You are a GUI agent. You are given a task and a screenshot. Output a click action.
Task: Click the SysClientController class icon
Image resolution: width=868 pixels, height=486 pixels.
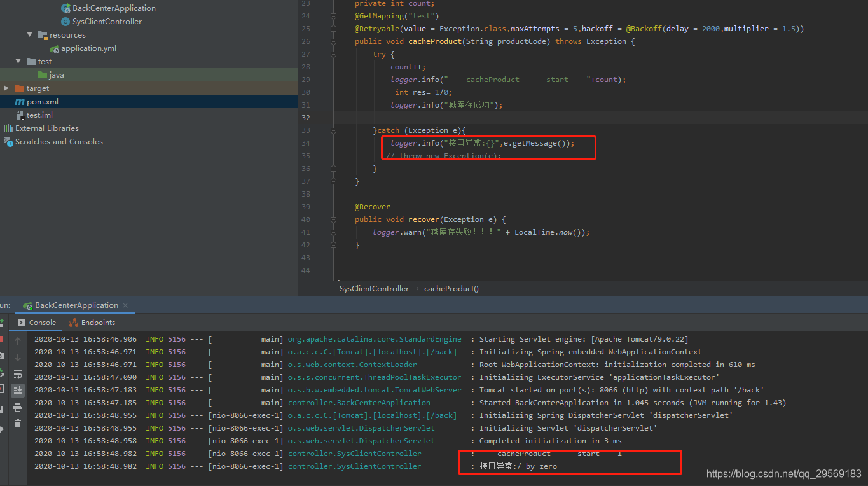click(x=64, y=21)
